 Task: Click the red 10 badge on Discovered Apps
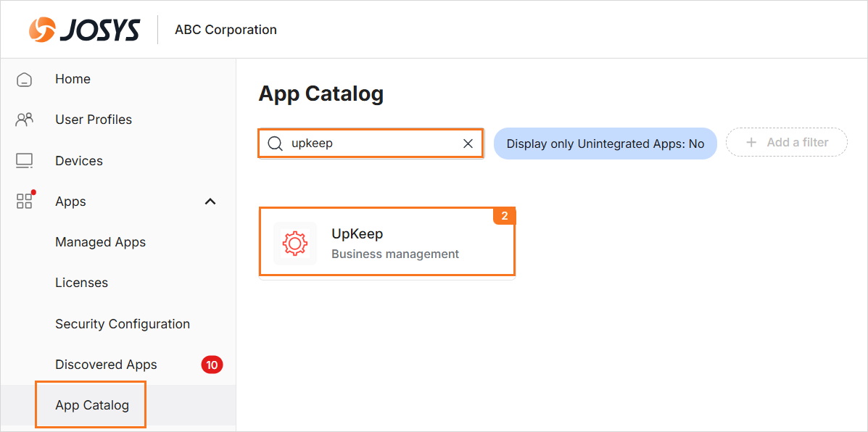coord(212,365)
